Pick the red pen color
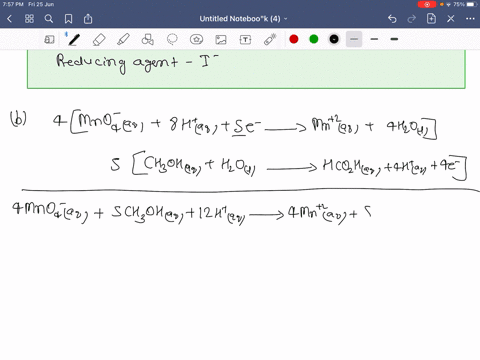The image size is (480, 360). point(294,39)
